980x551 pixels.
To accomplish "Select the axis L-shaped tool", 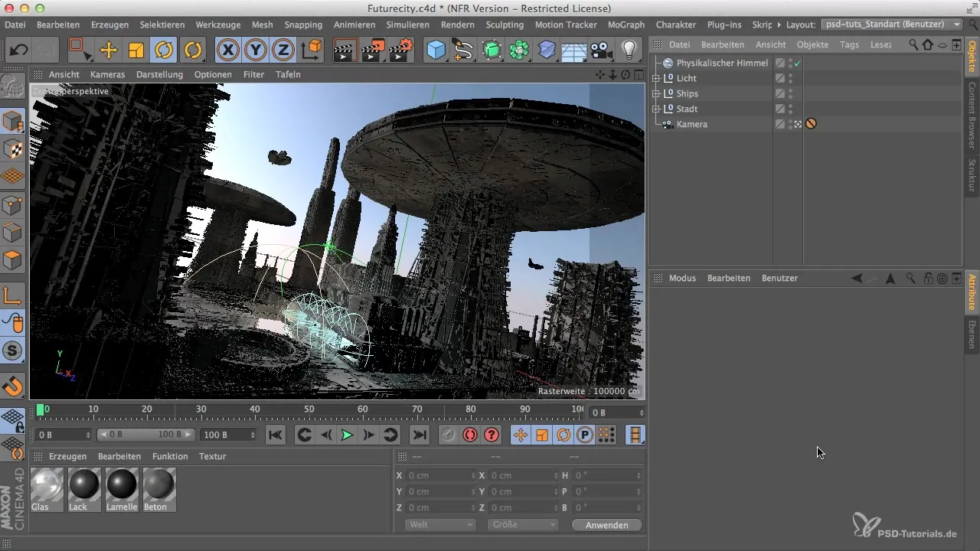I will (x=13, y=295).
